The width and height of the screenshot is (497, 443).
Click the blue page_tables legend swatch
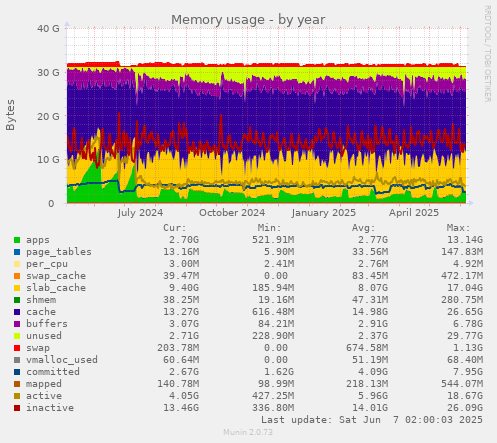click(x=17, y=252)
